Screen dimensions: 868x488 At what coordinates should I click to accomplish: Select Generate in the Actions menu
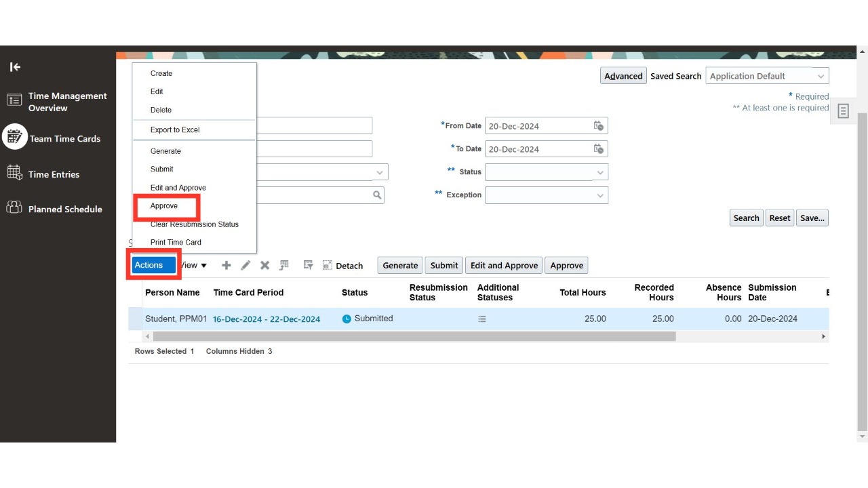[x=165, y=151]
